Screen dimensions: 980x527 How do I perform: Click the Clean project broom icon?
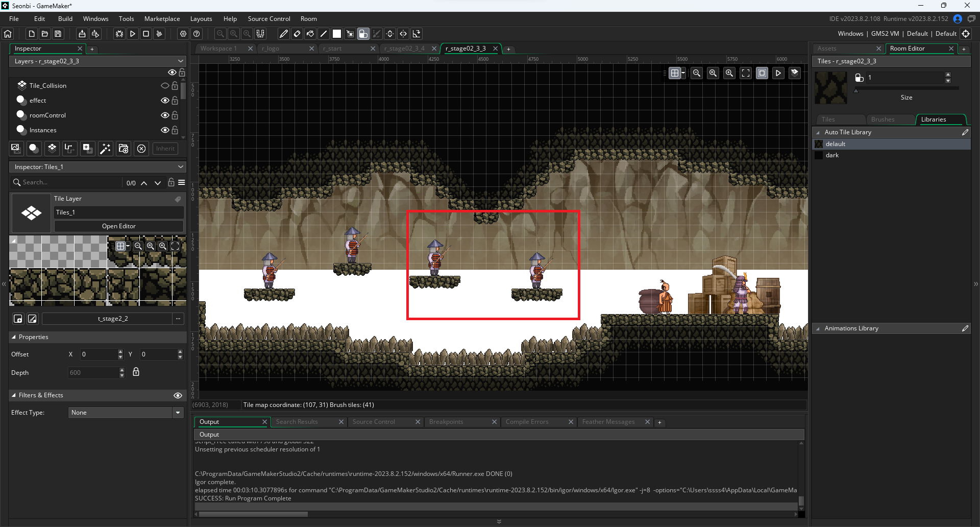tap(159, 34)
